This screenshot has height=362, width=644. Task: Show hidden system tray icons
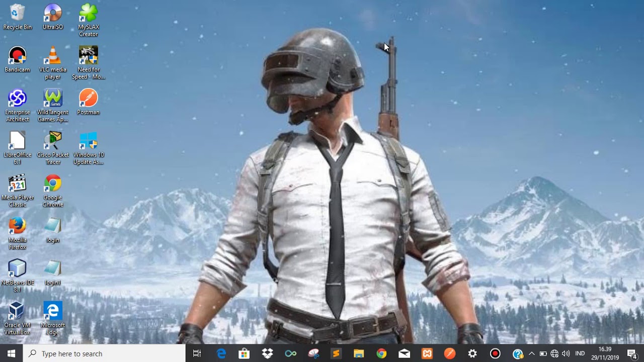pyautogui.click(x=531, y=353)
